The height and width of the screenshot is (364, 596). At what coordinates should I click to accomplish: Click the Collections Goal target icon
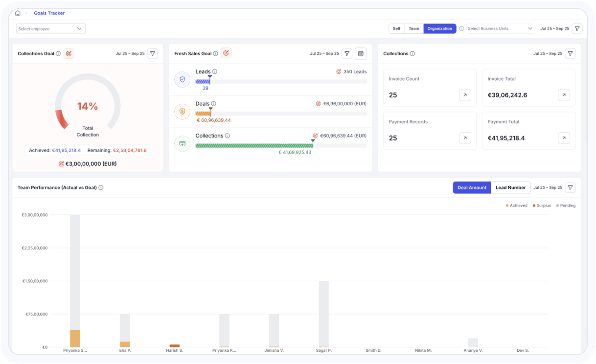tap(69, 53)
